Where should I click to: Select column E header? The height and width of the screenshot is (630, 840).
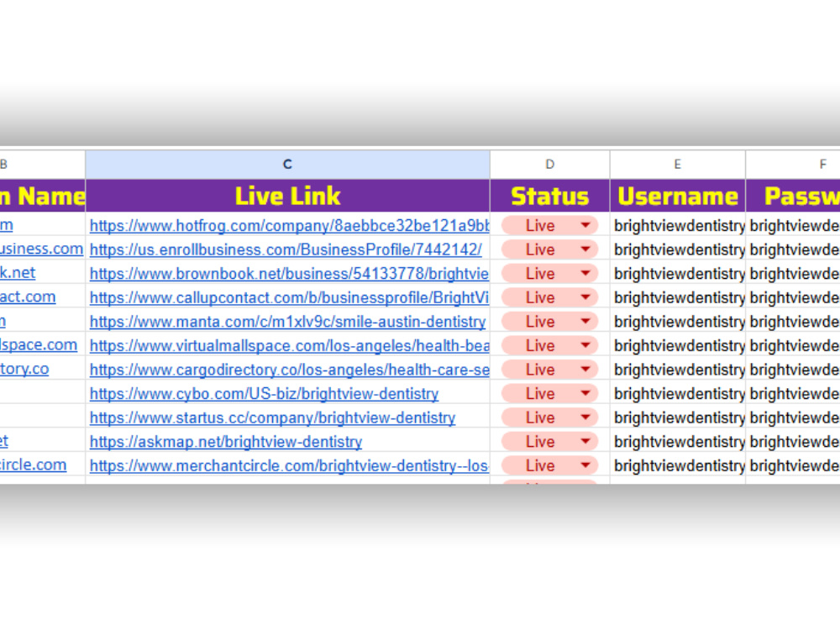point(677,165)
